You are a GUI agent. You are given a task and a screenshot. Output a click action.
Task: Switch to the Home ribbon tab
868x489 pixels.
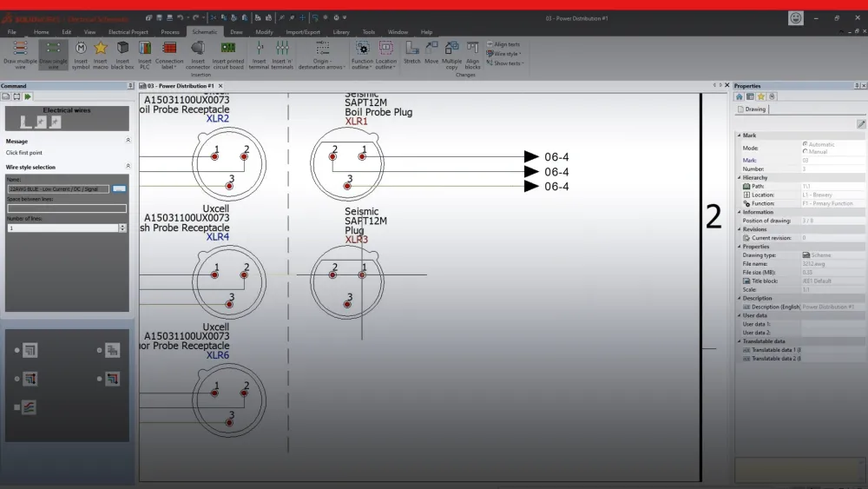[x=41, y=32]
